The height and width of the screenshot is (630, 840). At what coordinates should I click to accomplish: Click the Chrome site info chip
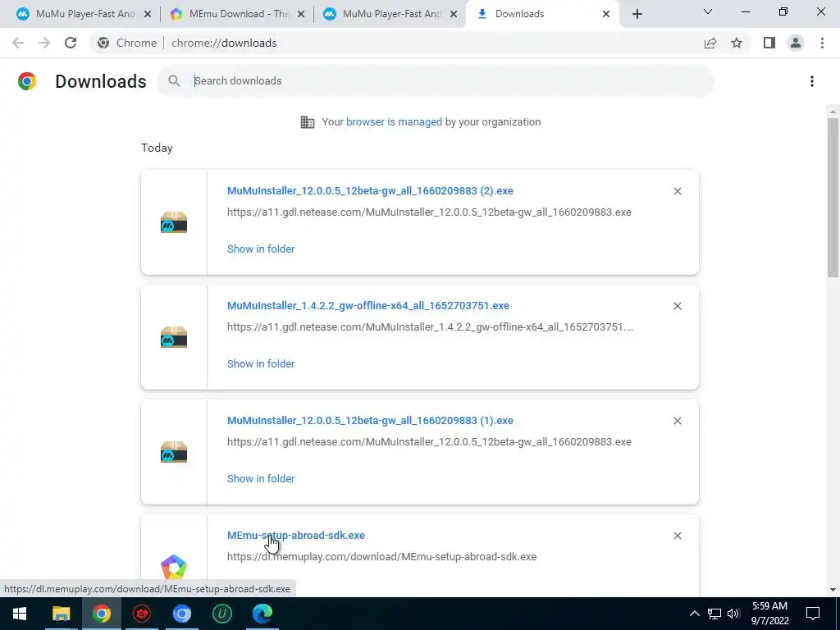(x=127, y=43)
